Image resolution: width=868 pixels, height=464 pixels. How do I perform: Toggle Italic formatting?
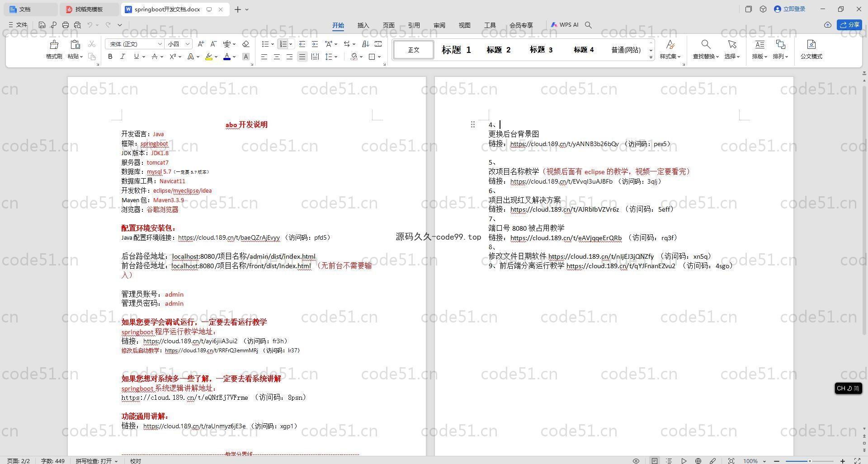pos(123,57)
